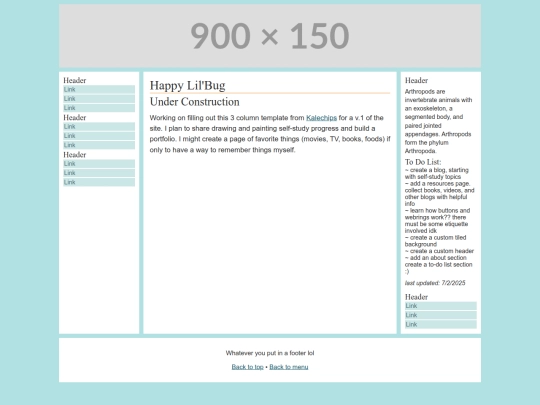Click the 900 × 150 banner placeholder image
The height and width of the screenshot is (405, 540).
click(x=270, y=35)
